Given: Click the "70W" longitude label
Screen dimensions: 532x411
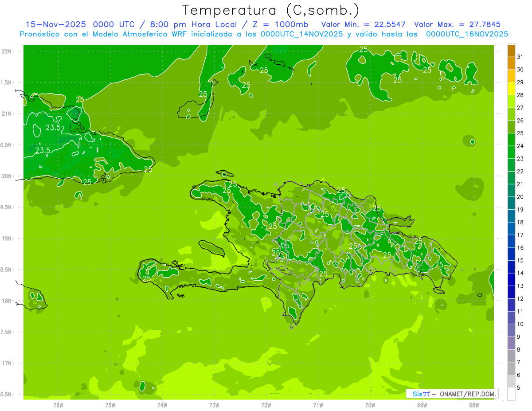Looking at the screenshot, I should click(x=370, y=405).
